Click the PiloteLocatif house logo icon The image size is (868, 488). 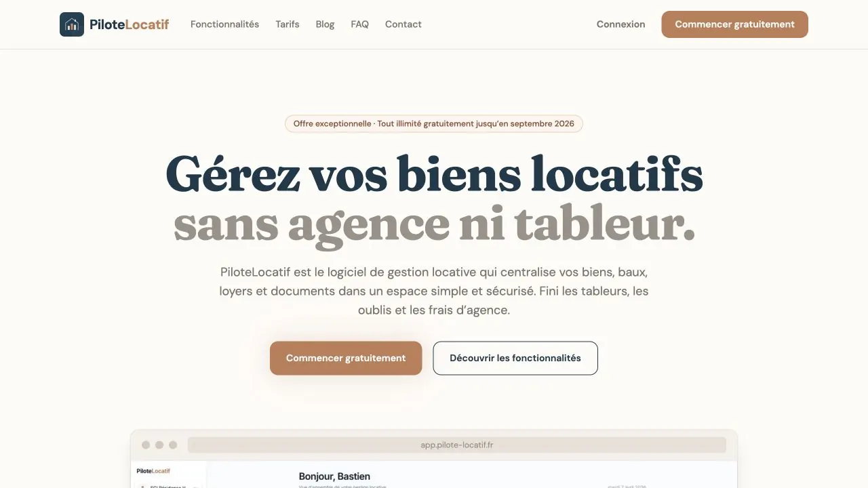click(72, 24)
